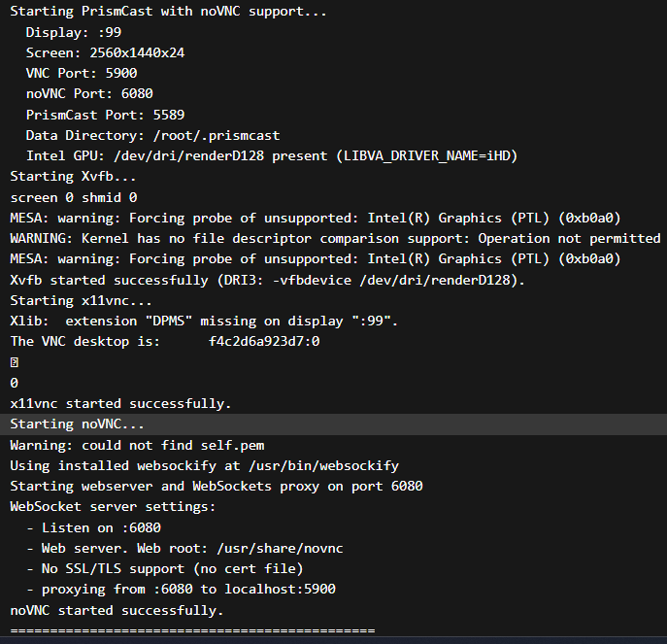This screenshot has height=644, width=667.
Task: Click the 'Starting PrismCast with noVNC support' line
Action: coord(168,12)
